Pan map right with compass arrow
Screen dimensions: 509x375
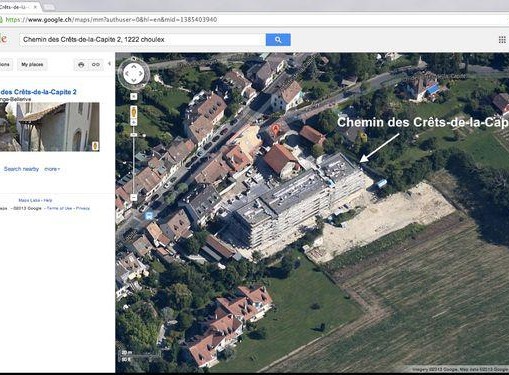[x=141, y=73]
